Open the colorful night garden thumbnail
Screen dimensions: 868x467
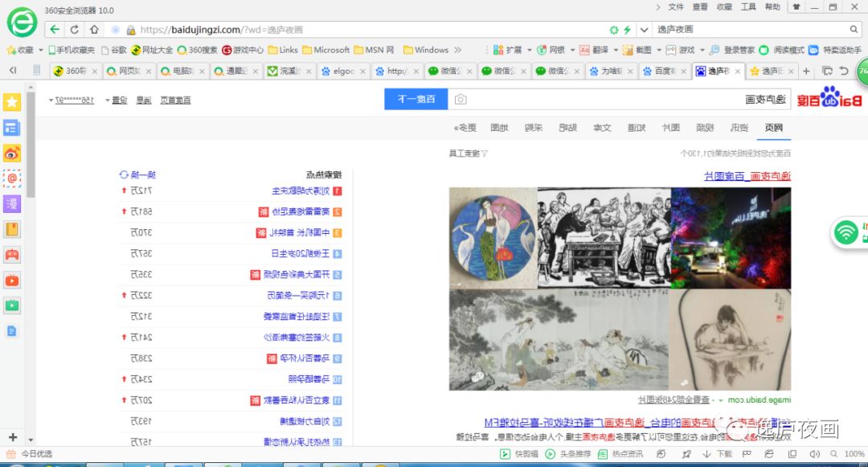click(x=731, y=238)
